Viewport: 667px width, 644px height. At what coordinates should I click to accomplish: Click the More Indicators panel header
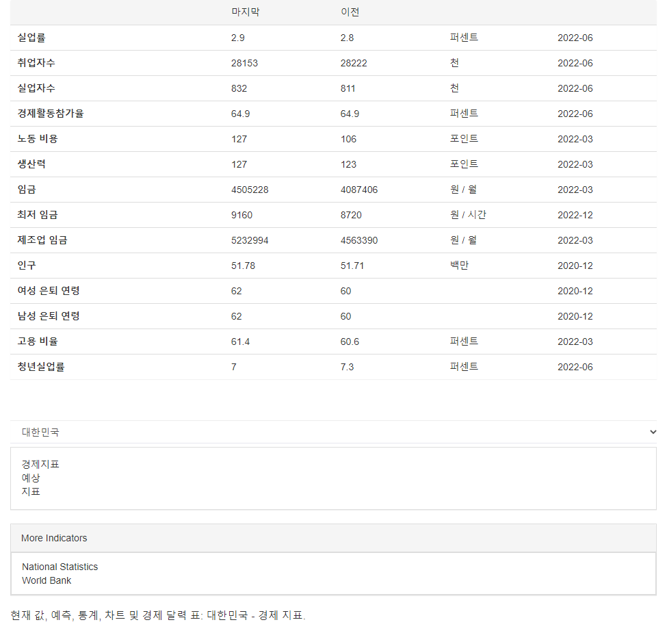pos(334,538)
